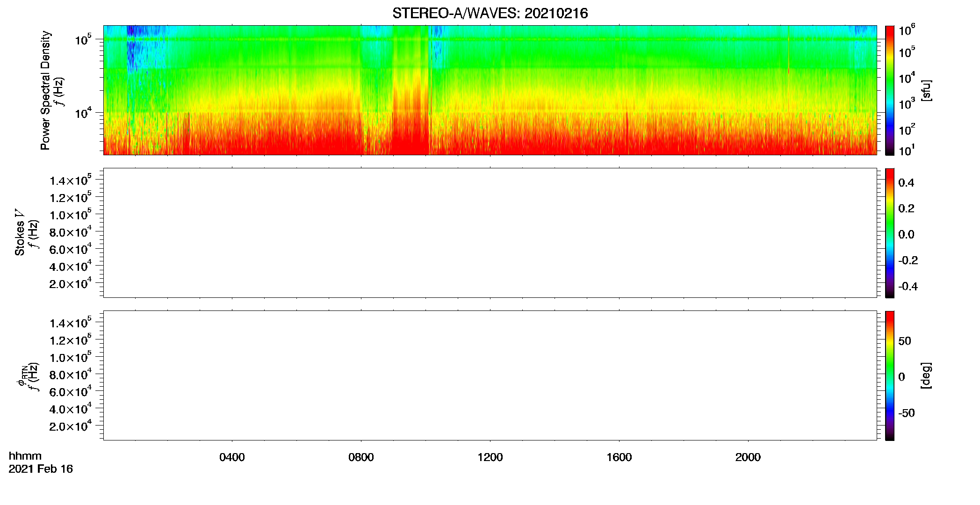980x505 pixels.
Task: Click the 1200 time axis label
Action: (490, 457)
